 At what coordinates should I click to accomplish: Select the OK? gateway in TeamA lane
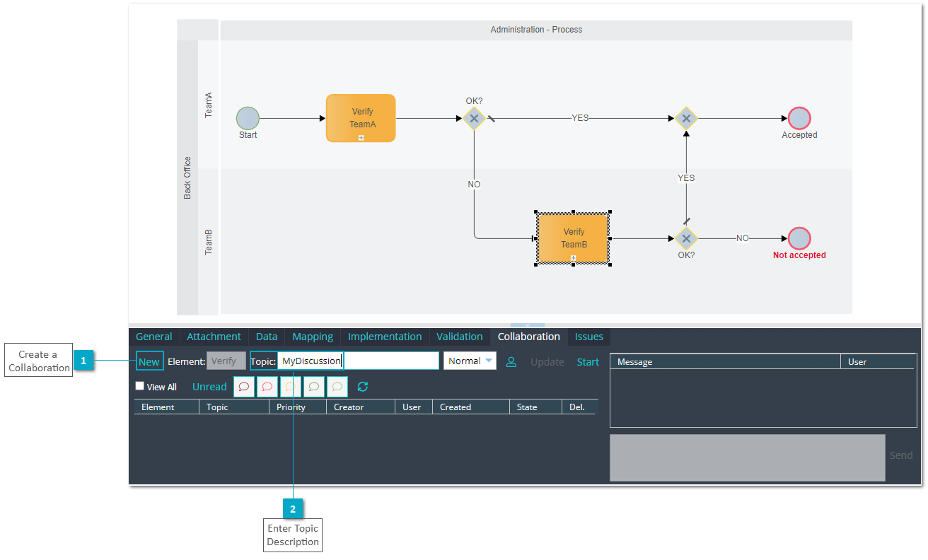click(x=474, y=118)
